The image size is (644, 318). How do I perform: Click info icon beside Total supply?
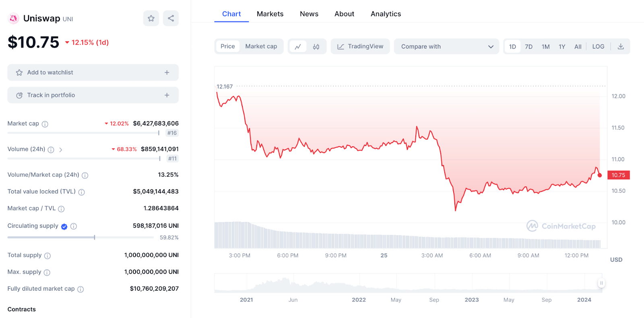(47, 256)
